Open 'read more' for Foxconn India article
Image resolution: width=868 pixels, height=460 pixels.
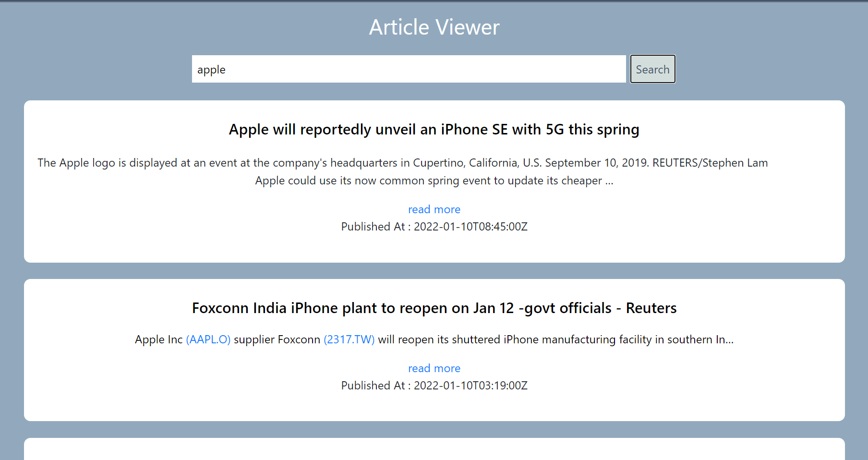pyautogui.click(x=434, y=368)
